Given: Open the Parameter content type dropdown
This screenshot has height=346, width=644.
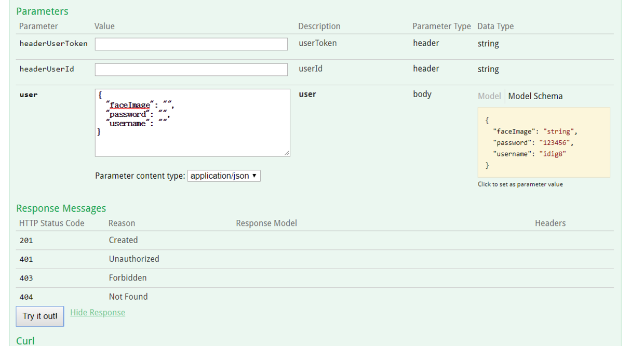Looking at the screenshot, I should (x=224, y=176).
